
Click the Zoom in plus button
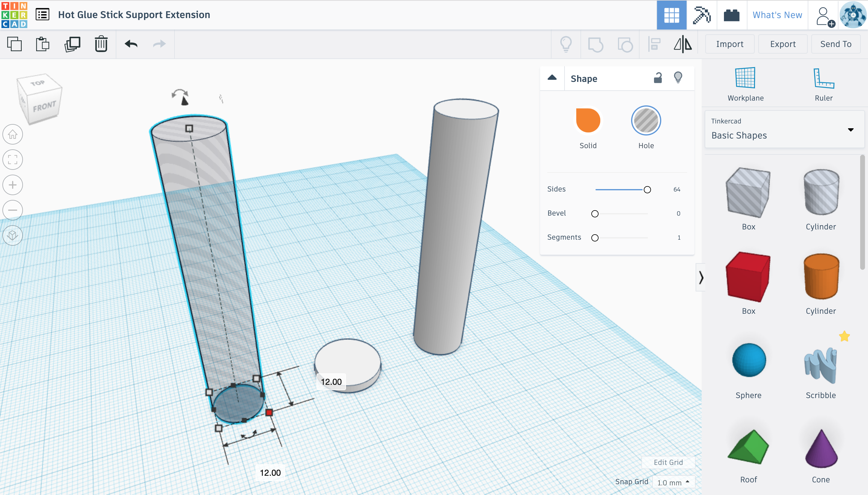pyautogui.click(x=13, y=185)
